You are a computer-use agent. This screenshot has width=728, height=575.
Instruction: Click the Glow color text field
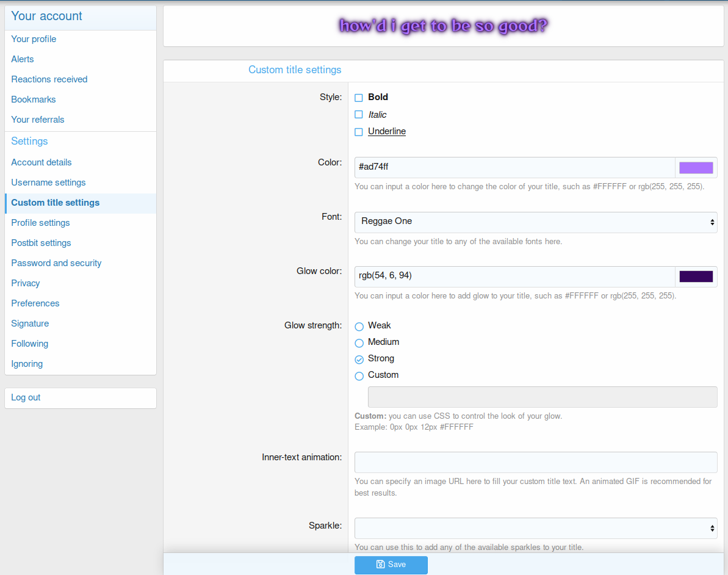point(514,277)
